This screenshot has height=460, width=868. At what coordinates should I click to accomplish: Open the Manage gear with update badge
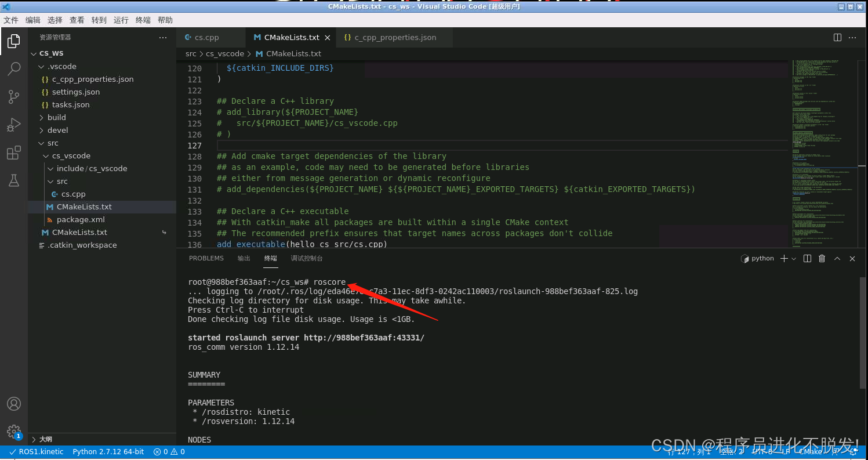13,432
